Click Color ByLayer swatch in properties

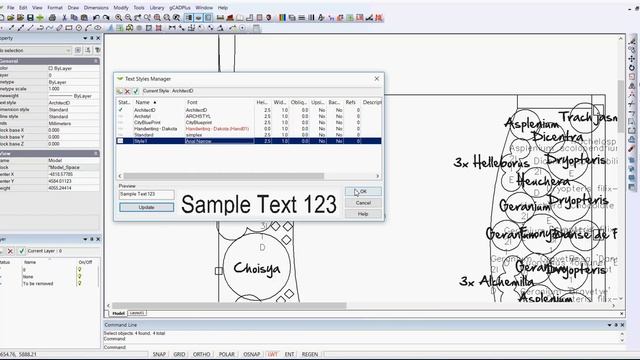click(x=51, y=68)
